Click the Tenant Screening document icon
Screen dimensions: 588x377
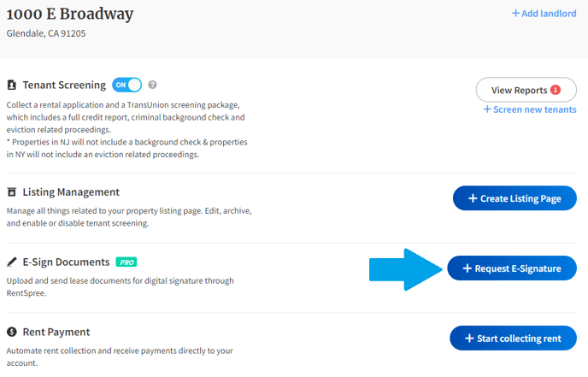click(x=12, y=85)
